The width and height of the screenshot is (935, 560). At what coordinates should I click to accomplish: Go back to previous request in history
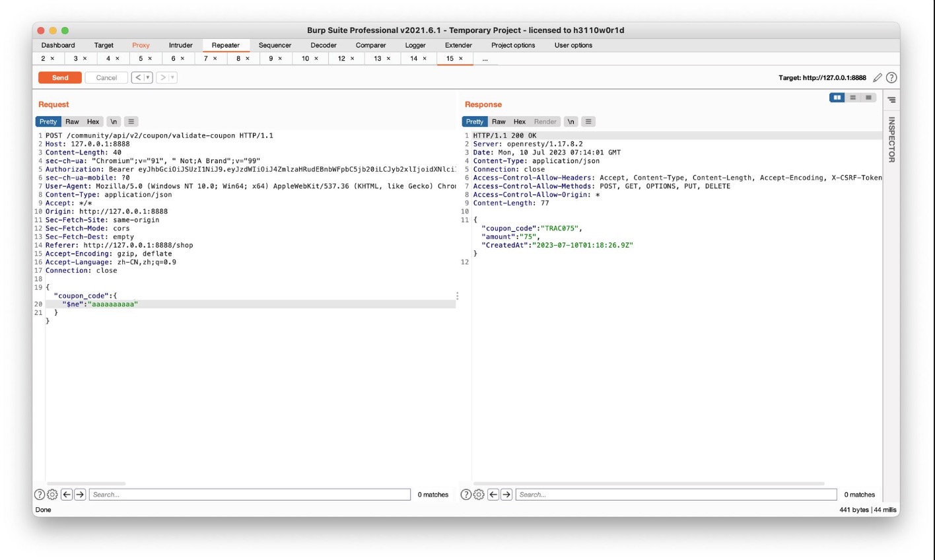tap(138, 77)
